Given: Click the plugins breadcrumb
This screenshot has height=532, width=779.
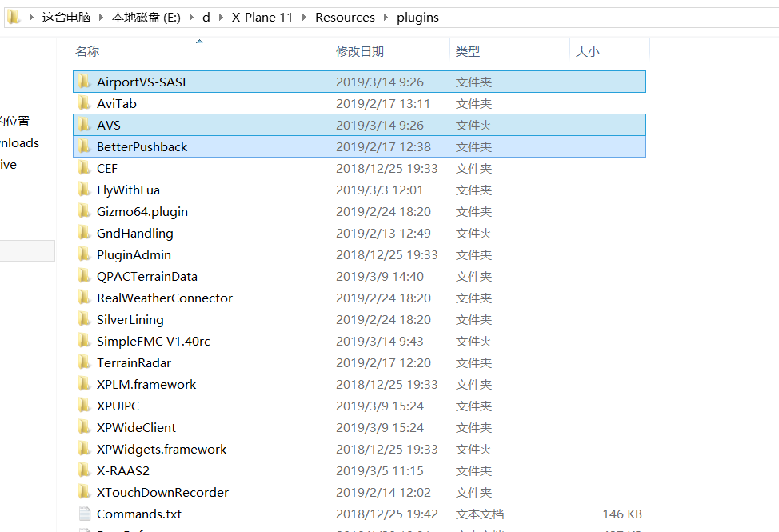Looking at the screenshot, I should point(417,18).
